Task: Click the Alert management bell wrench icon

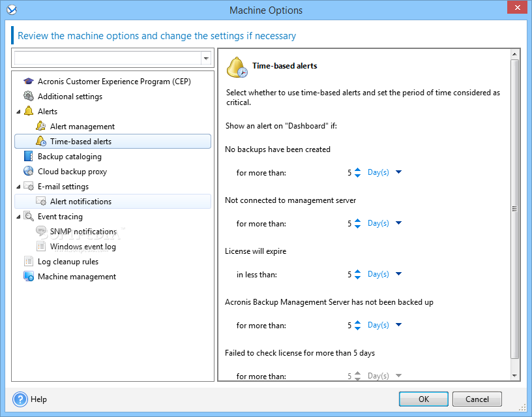Action: tap(41, 126)
